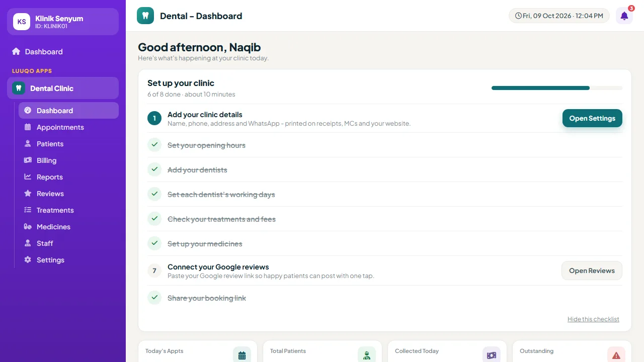Viewport: 644px width, 362px height.
Task: Select the Dashboard item under Dental Clinic
Action: (68, 111)
